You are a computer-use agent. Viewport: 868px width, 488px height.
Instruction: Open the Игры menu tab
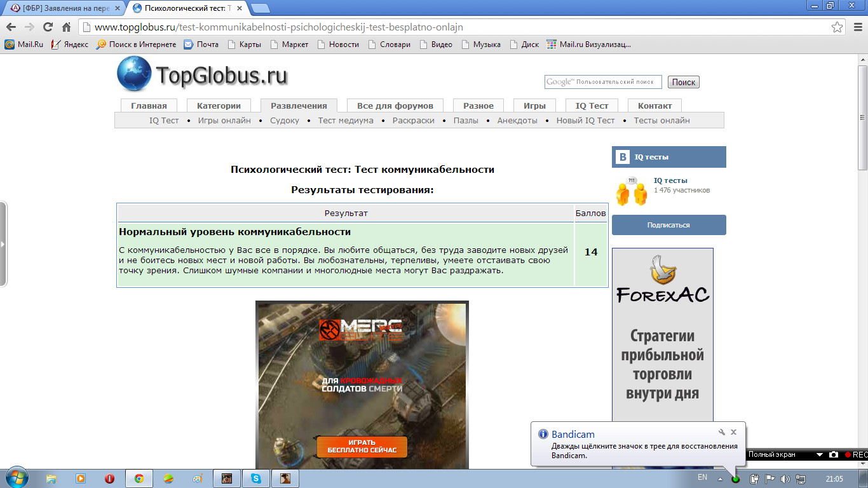tap(534, 105)
